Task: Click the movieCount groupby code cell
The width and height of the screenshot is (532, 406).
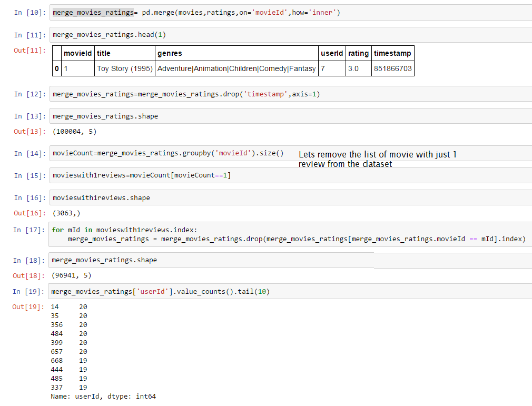Action: tap(169, 153)
